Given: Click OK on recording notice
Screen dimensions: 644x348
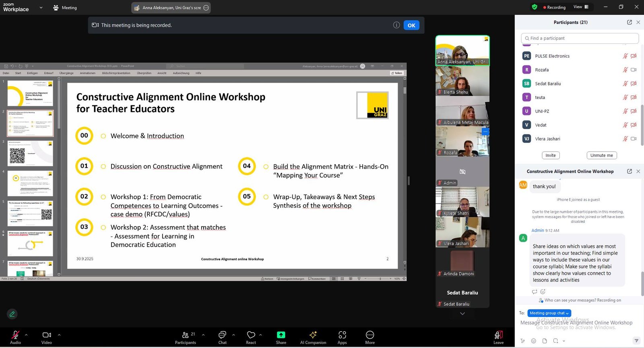Looking at the screenshot, I should [411, 25].
